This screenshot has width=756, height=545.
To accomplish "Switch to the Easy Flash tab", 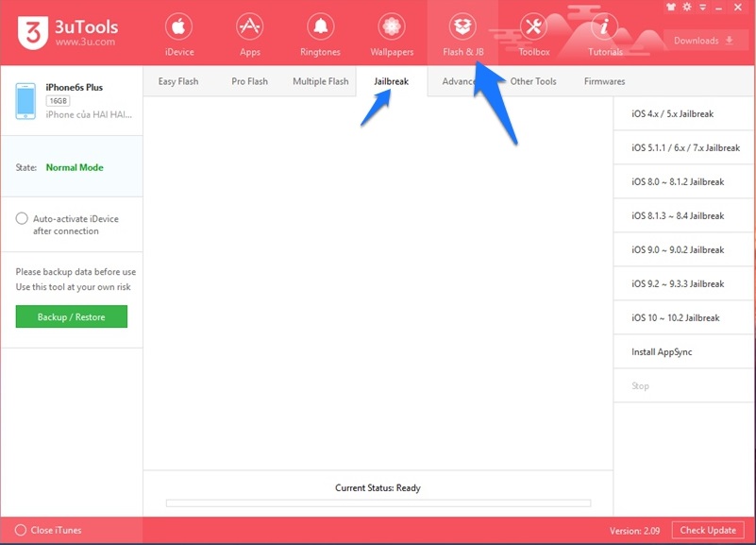I will click(178, 81).
